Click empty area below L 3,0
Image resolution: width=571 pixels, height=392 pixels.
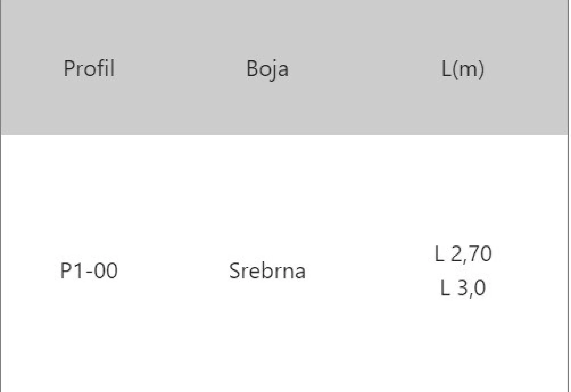tap(463, 344)
